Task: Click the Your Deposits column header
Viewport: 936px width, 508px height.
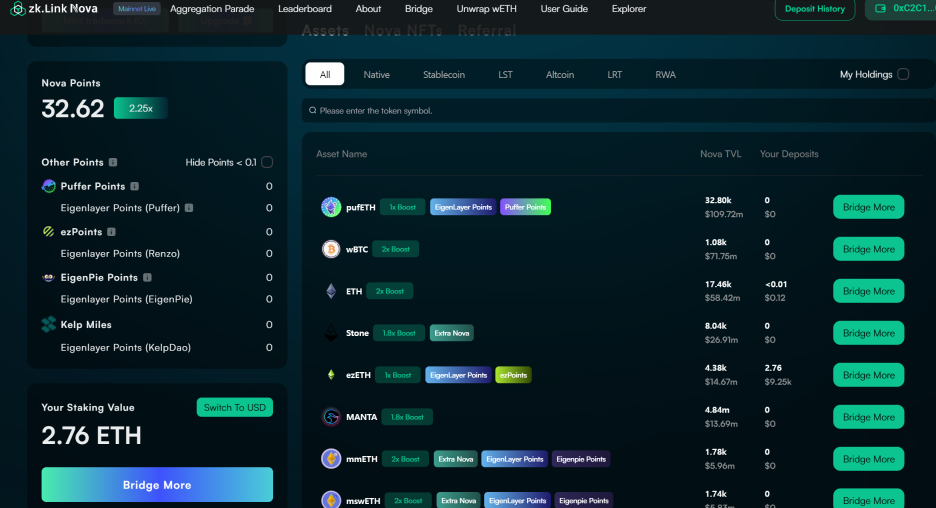Action: pos(789,154)
